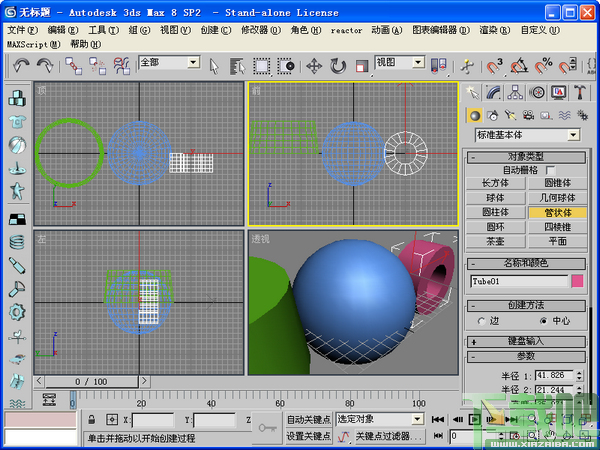The height and width of the screenshot is (450, 600).
Task: Switch to the Lights category icon
Action: [x=510, y=115]
